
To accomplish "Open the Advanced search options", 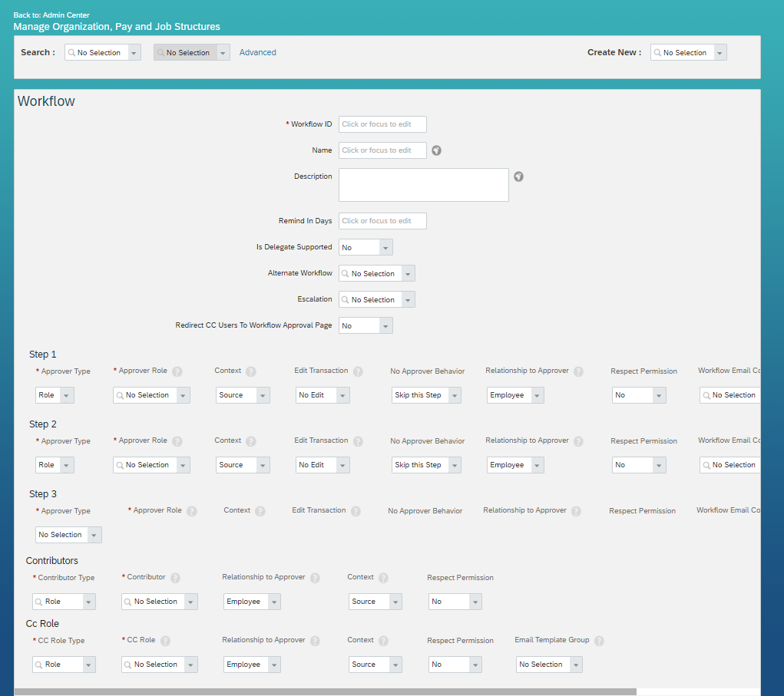I will tap(257, 51).
